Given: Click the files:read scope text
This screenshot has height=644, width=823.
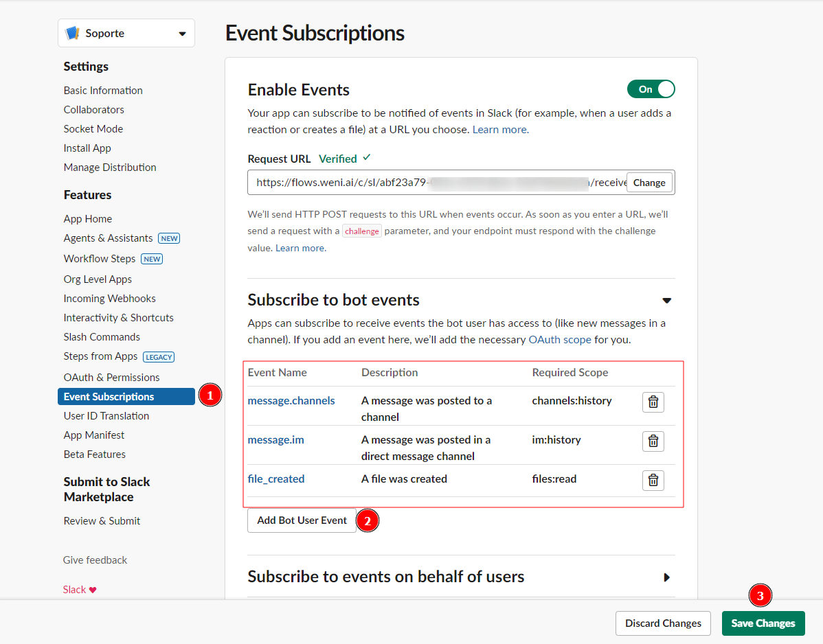Looking at the screenshot, I should tap(554, 479).
